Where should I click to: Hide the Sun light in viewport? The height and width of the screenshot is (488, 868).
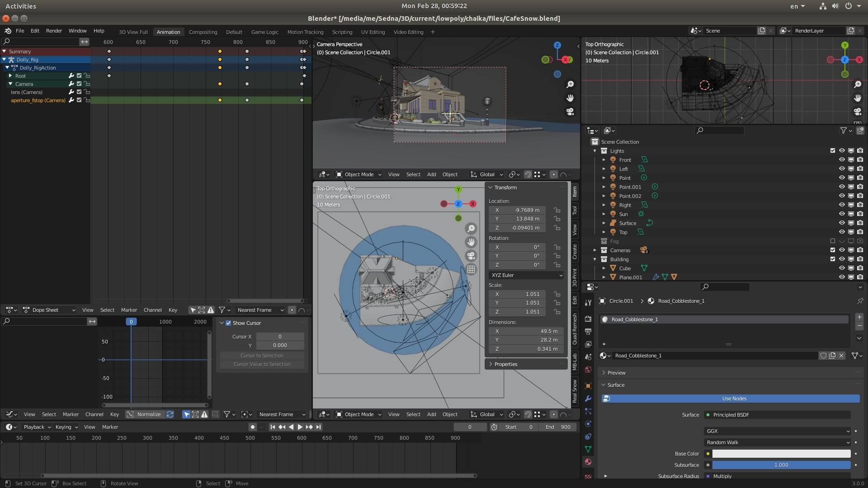tap(841, 214)
